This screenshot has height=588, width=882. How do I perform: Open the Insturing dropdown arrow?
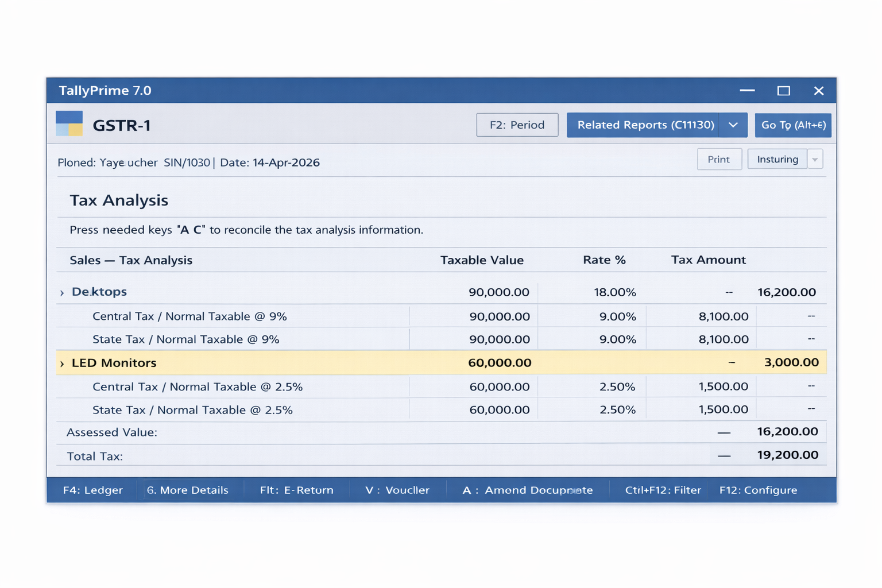click(815, 159)
